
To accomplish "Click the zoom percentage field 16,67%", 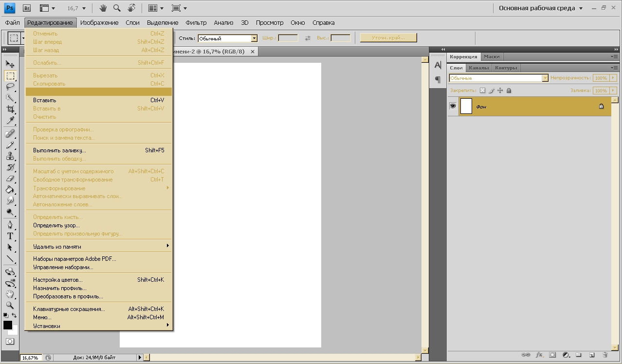I will click(30, 358).
